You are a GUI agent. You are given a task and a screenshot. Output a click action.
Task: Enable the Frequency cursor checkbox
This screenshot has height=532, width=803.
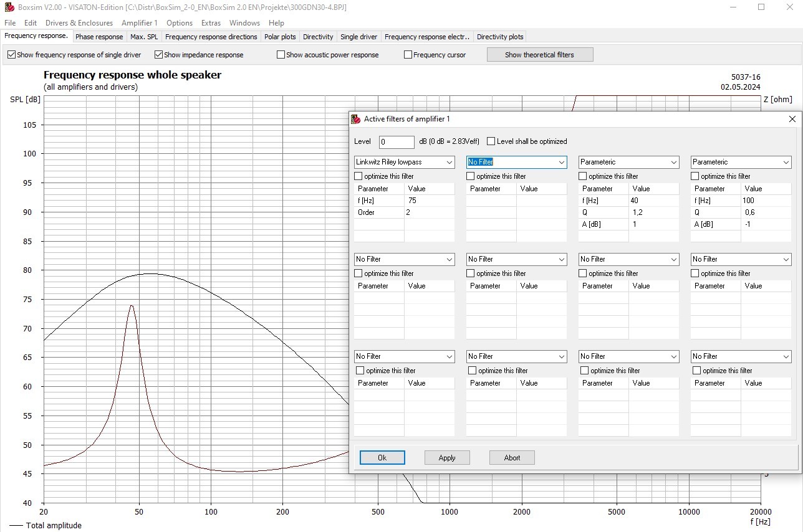(x=408, y=55)
